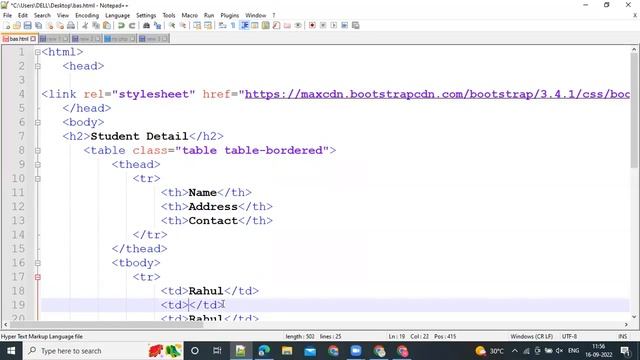This screenshot has width=640, height=360.
Task: Collapse the red tr fold on line 17
Action: 38,277
